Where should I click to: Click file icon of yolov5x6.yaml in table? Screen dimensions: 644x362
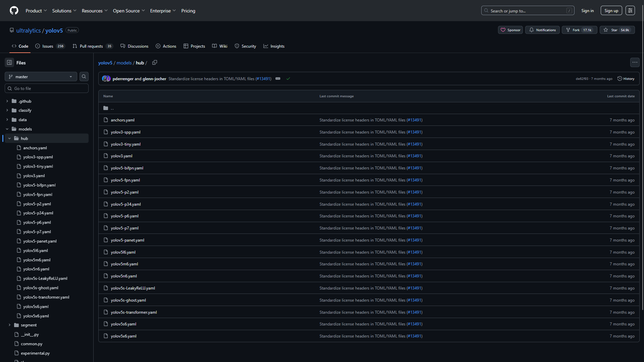(106, 336)
